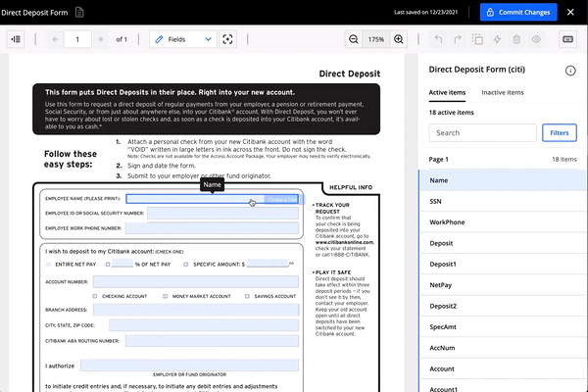Viewport: 588px width, 392px height.
Task: Select NetPay item in the list
Action: point(504,285)
